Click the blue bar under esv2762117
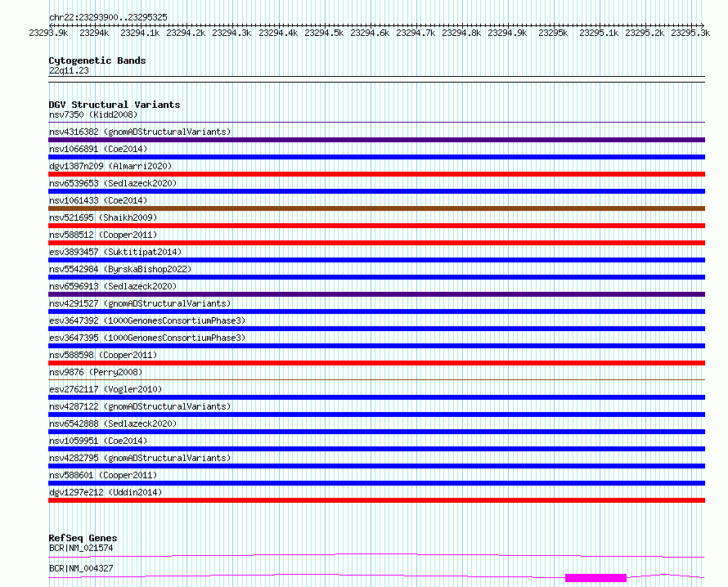The image size is (728, 587). pos(376,397)
